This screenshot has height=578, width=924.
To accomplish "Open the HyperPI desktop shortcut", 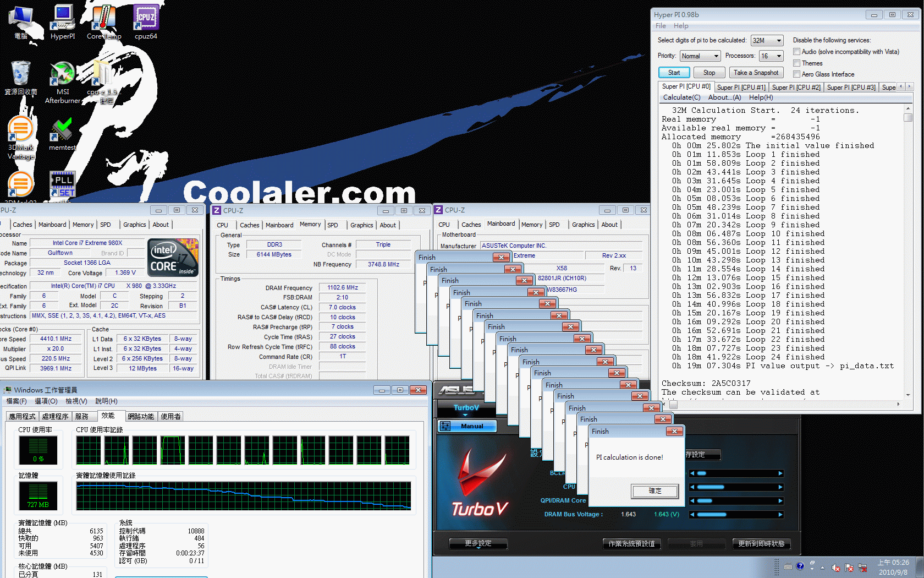I will click(63, 22).
